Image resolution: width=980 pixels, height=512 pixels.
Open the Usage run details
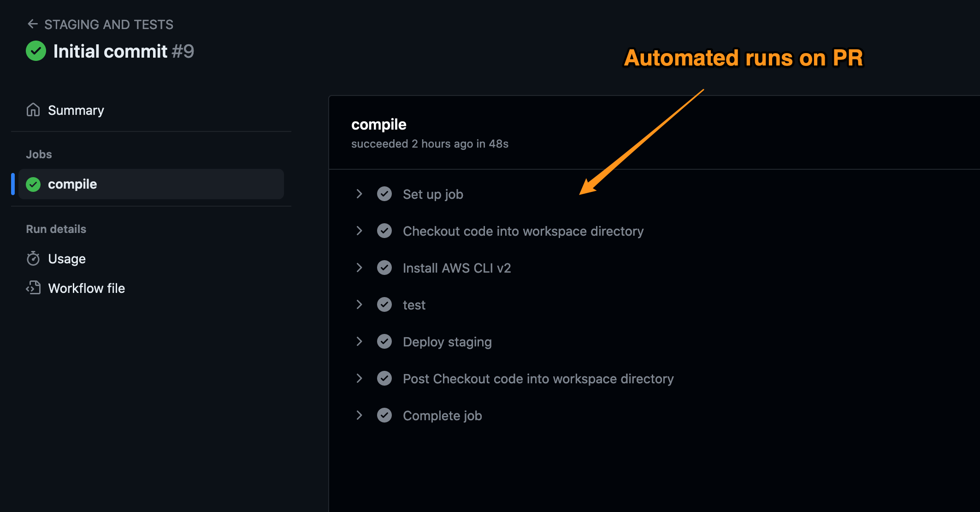coord(67,259)
